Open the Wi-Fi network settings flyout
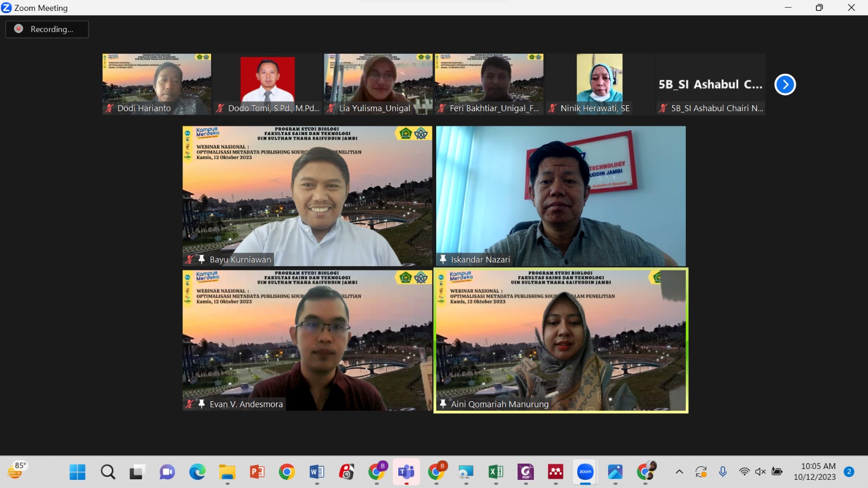 (744, 472)
